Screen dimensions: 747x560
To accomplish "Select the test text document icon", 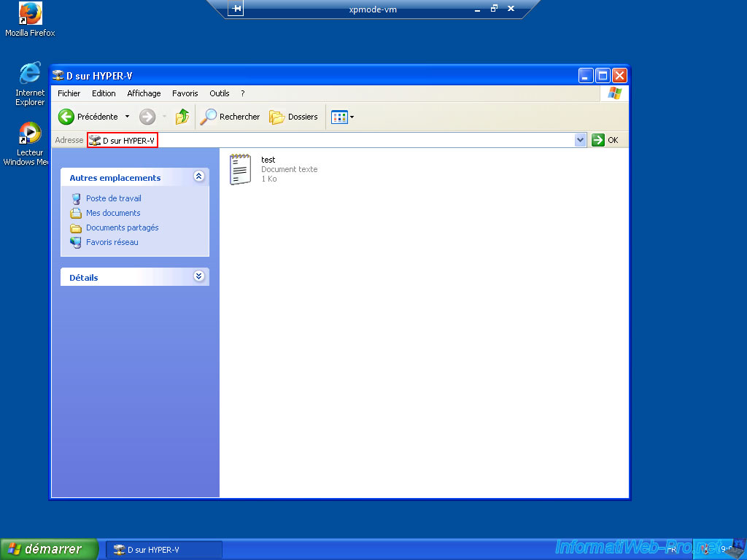I will point(241,169).
